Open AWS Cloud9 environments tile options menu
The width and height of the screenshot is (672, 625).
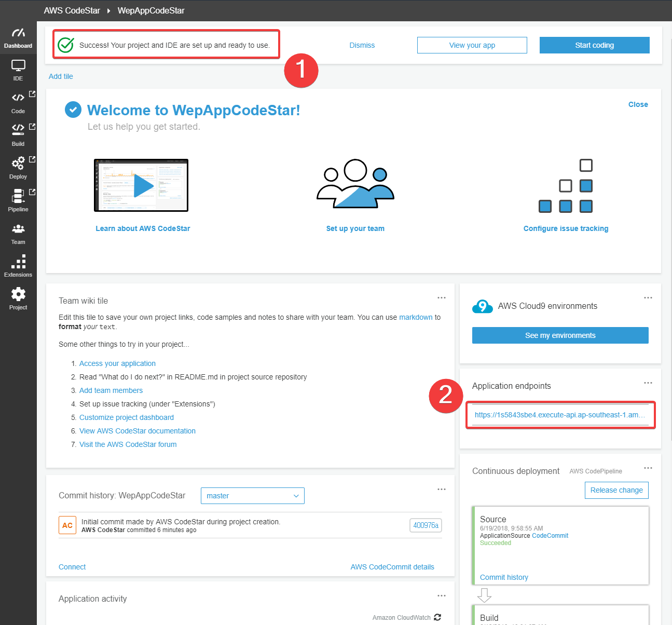tap(648, 297)
